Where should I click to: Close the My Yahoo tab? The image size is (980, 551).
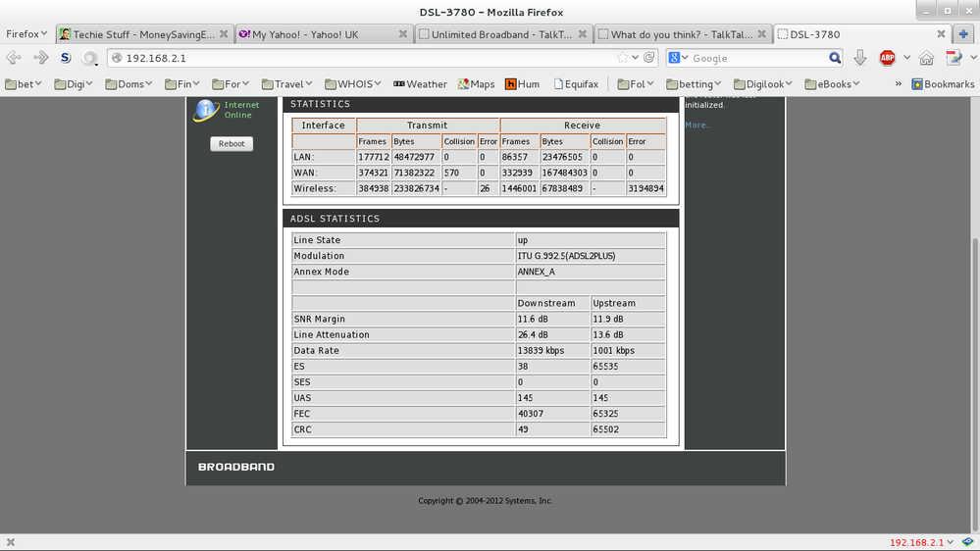tap(403, 34)
